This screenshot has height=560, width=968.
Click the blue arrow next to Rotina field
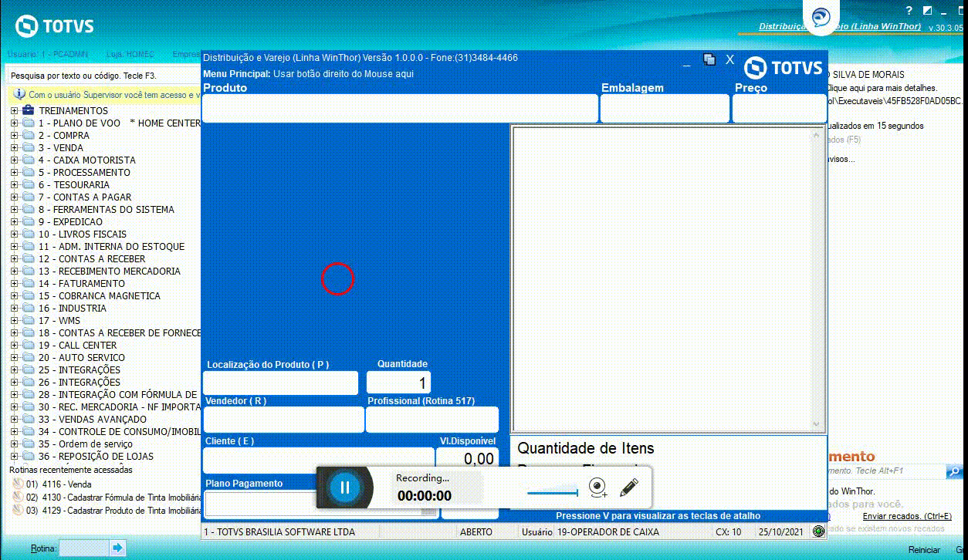(x=117, y=548)
